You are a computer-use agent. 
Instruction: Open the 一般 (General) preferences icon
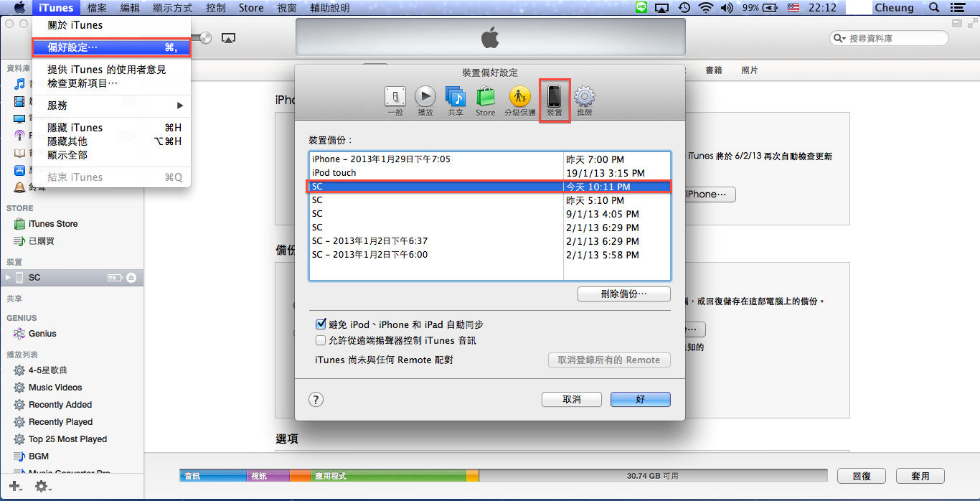(395, 100)
